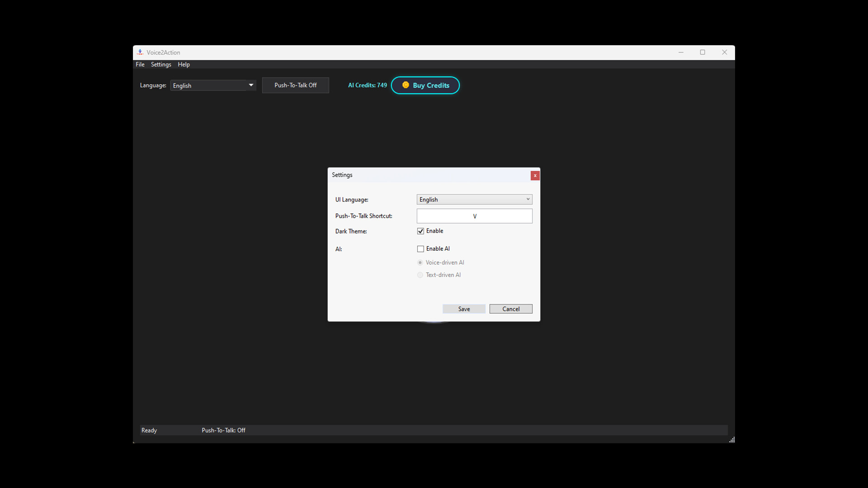This screenshot has height=488, width=868.
Task: Click the AI Credits 749 label
Action: pyautogui.click(x=367, y=85)
